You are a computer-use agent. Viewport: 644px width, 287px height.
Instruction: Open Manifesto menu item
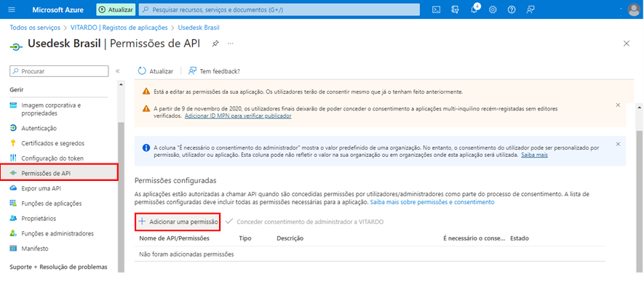tap(34, 248)
